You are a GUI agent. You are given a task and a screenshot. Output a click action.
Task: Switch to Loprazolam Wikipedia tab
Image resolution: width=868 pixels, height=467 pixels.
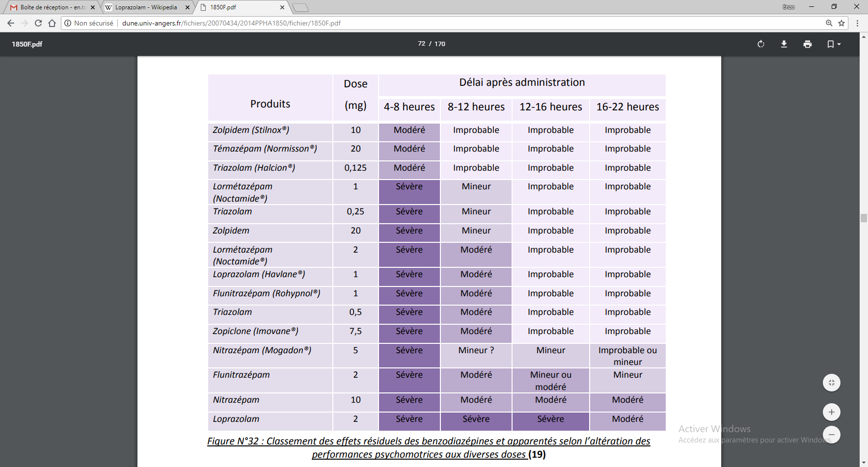(x=146, y=7)
